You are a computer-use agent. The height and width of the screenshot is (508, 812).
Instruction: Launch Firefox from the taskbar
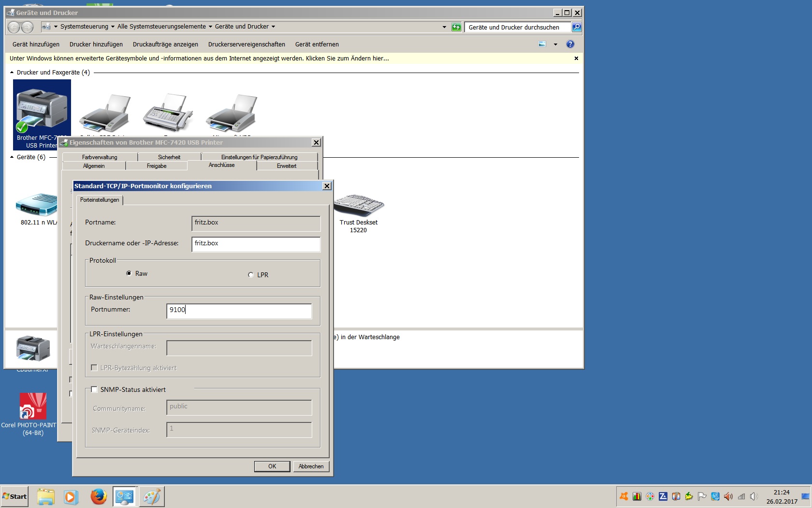[x=99, y=497]
